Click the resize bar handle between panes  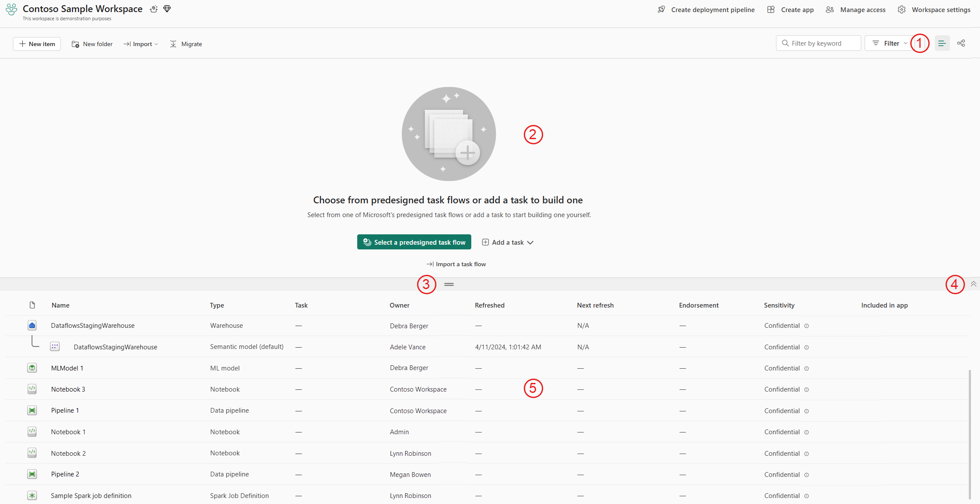pos(449,284)
